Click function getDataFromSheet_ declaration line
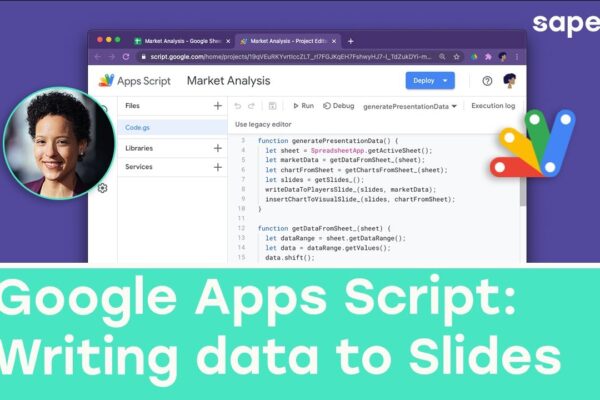The height and width of the screenshot is (400, 600). [x=324, y=229]
